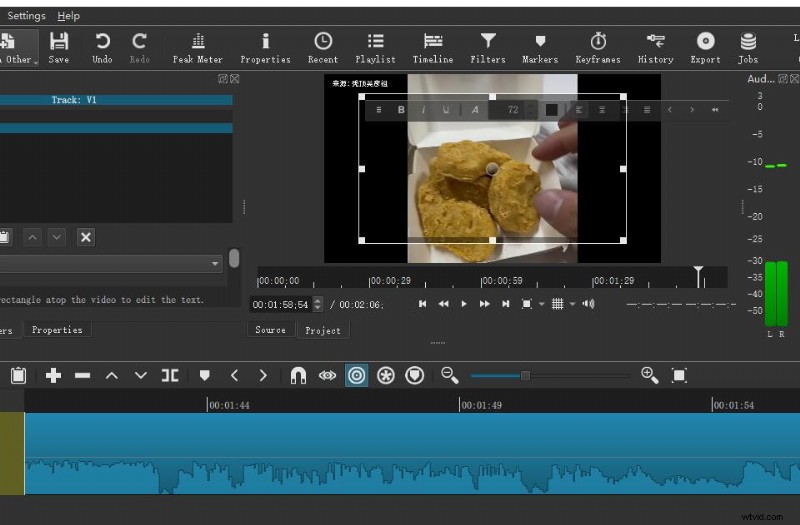
Task: Justify text in text toolbar
Action: 647,110
